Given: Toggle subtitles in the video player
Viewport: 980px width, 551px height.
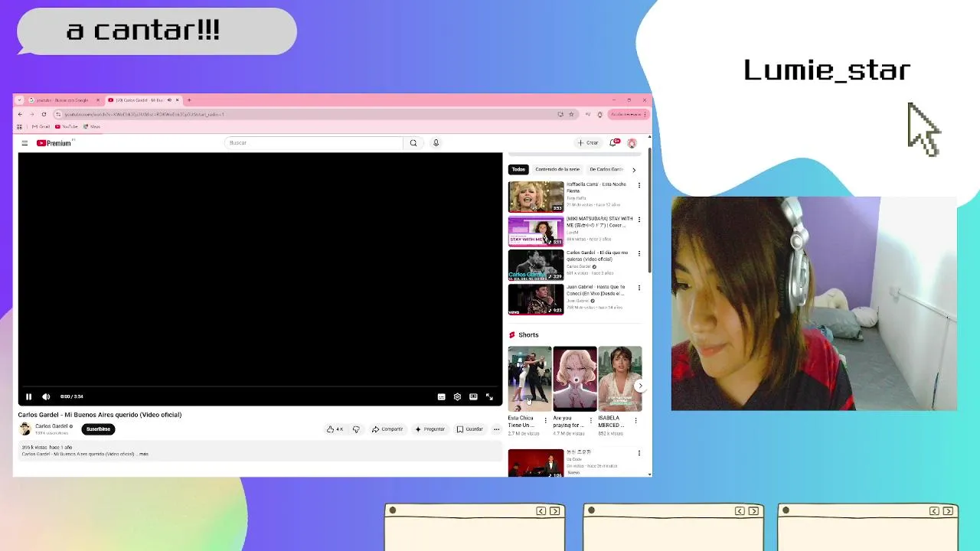Looking at the screenshot, I should (441, 396).
